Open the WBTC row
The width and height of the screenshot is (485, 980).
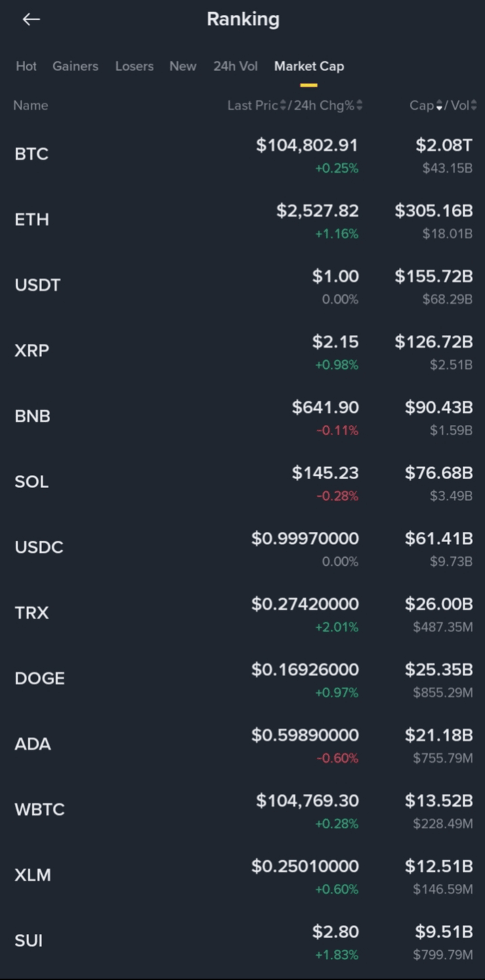[39, 809]
